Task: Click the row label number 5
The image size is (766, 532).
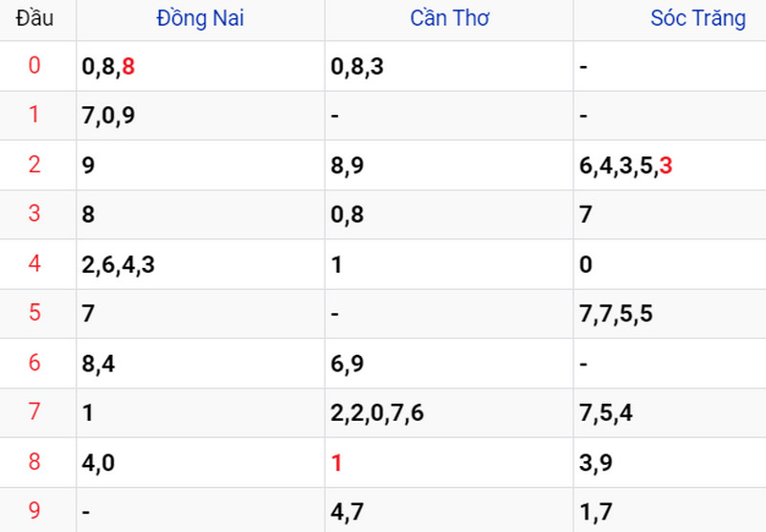Action: [35, 314]
